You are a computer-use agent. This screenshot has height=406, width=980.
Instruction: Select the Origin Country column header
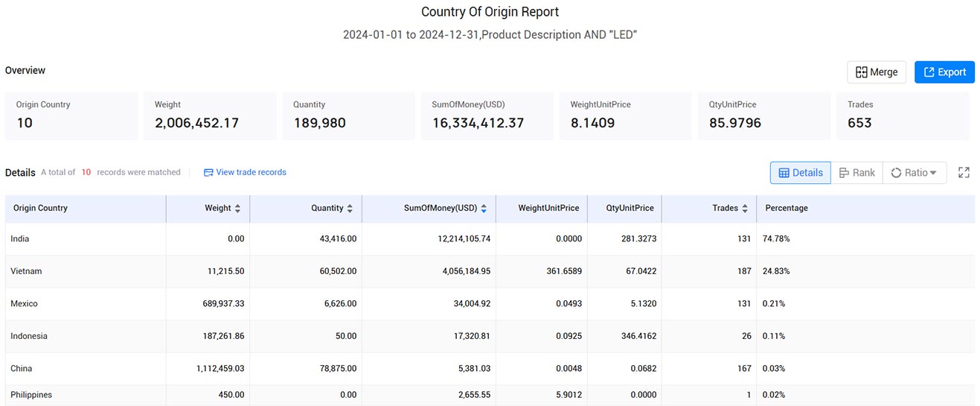click(86, 209)
